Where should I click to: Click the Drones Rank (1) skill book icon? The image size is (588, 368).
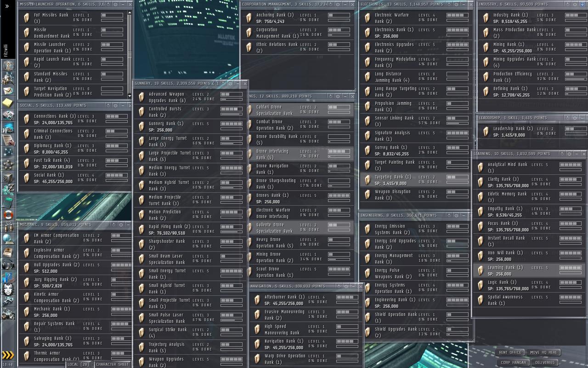pos(249,198)
